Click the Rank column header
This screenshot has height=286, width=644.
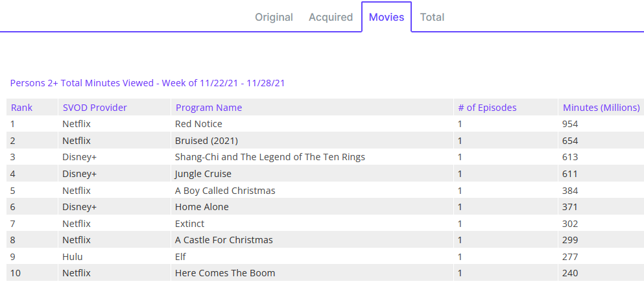tap(21, 108)
